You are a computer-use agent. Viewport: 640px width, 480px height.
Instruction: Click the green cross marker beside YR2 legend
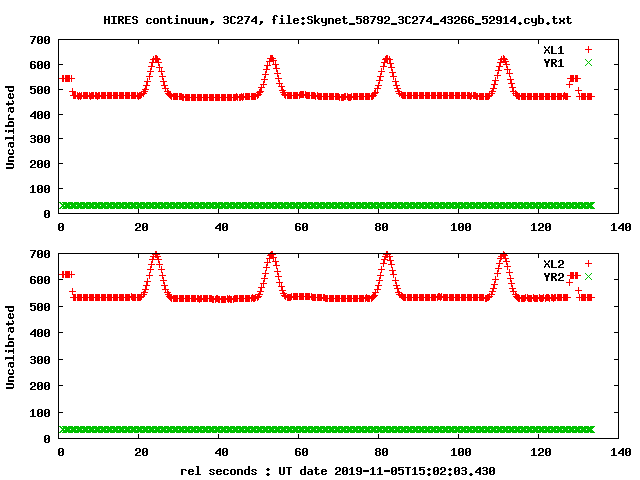pos(588,277)
